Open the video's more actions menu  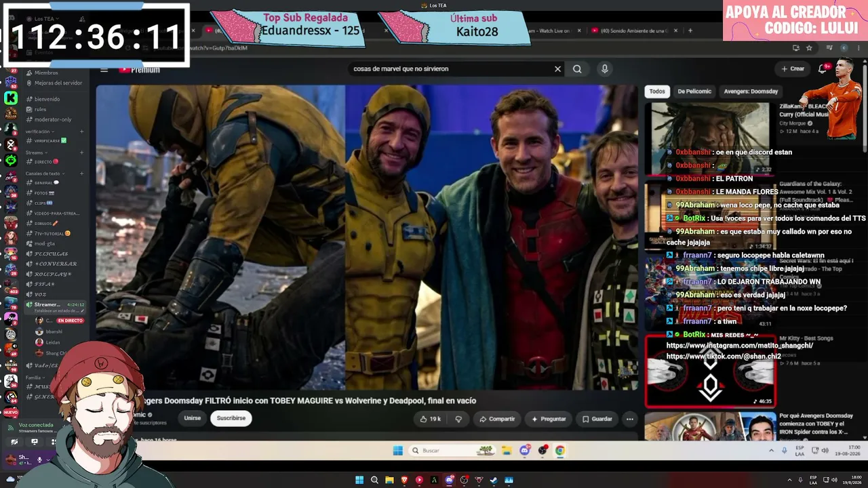[x=630, y=419]
